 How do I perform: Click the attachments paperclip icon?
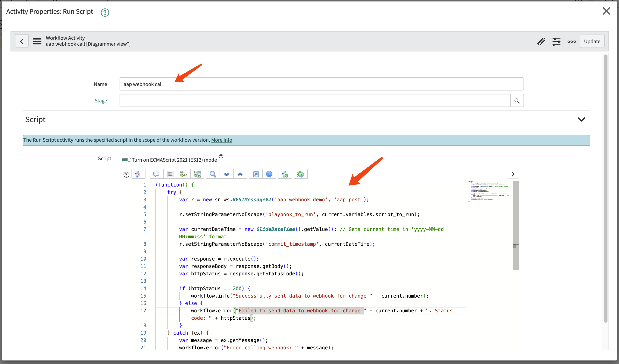(541, 42)
